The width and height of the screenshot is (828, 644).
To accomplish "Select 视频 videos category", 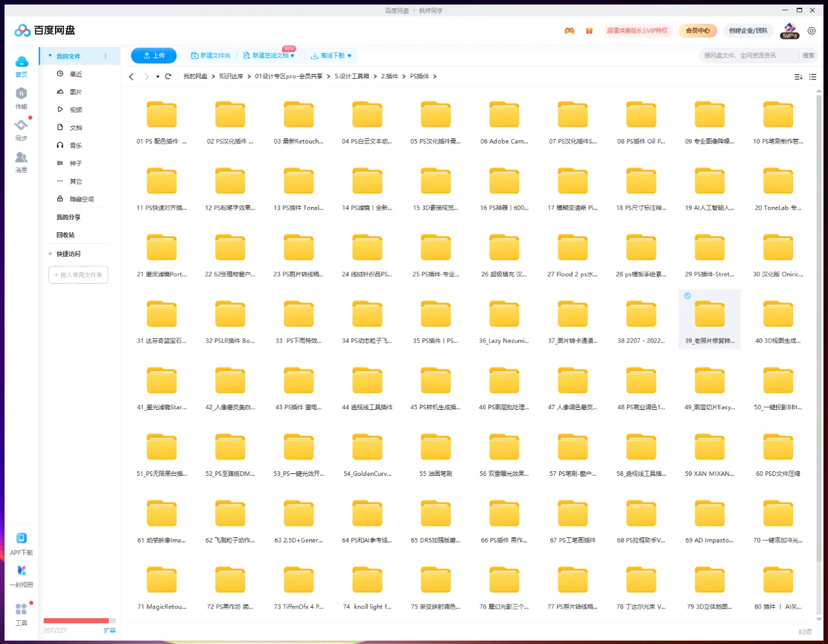I will tap(76, 110).
